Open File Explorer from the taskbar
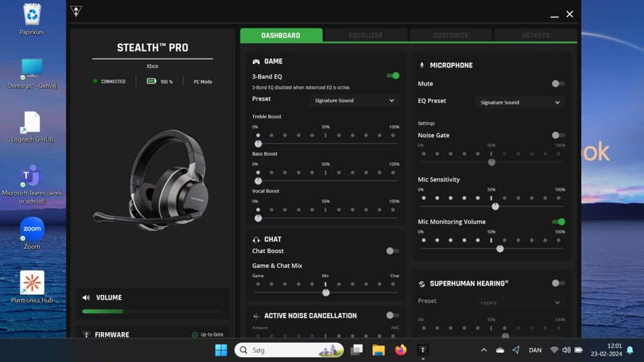Image resolution: width=644 pixels, height=362 pixels. [379, 350]
